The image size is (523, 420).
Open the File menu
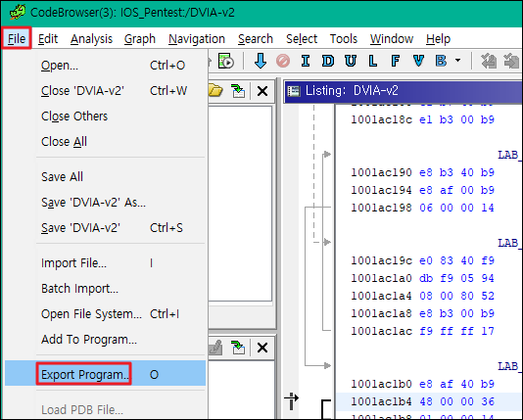click(17, 38)
